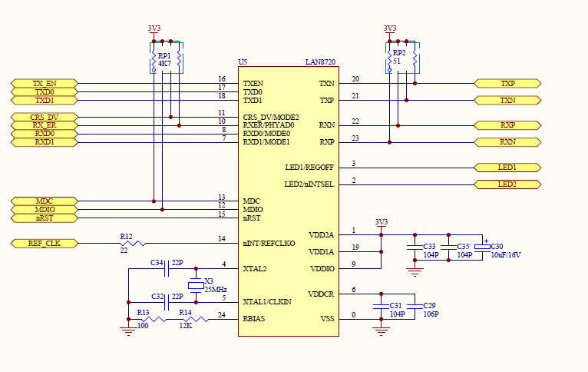Select the TXD1 input port
This screenshot has width=588, height=372.
(x=45, y=100)
